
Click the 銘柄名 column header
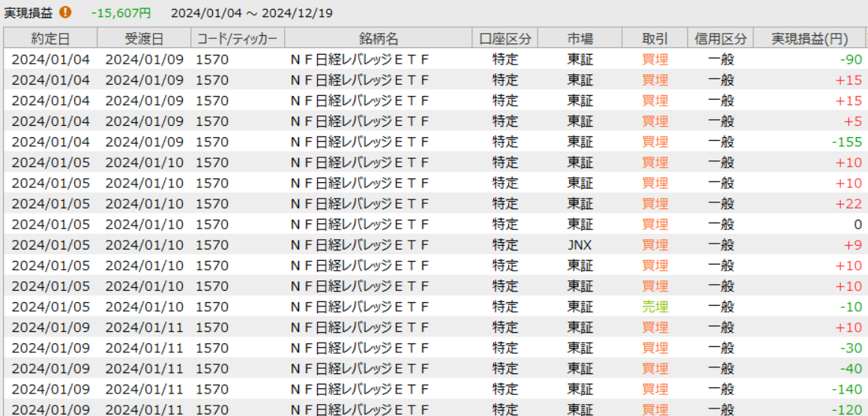[378, 39]
